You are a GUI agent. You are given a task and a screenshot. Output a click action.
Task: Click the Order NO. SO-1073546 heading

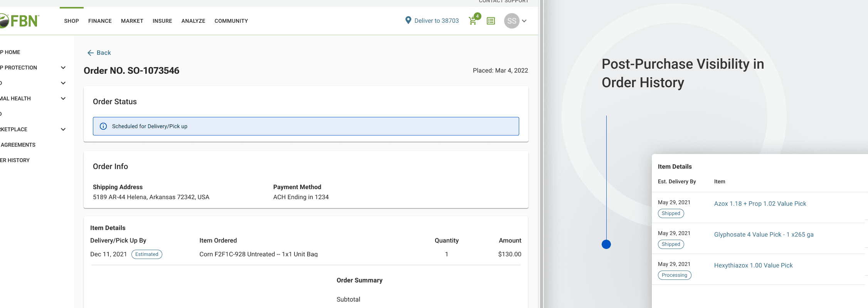click(x=131, y=71)
